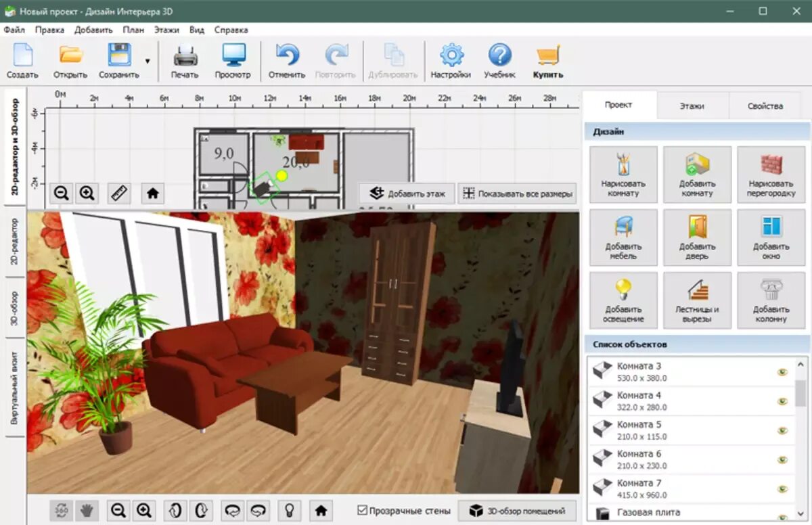This screenshot has height=525, width=812.
Task: Toggle the 360 rotation mode icon
Action: tap(62, 510)
